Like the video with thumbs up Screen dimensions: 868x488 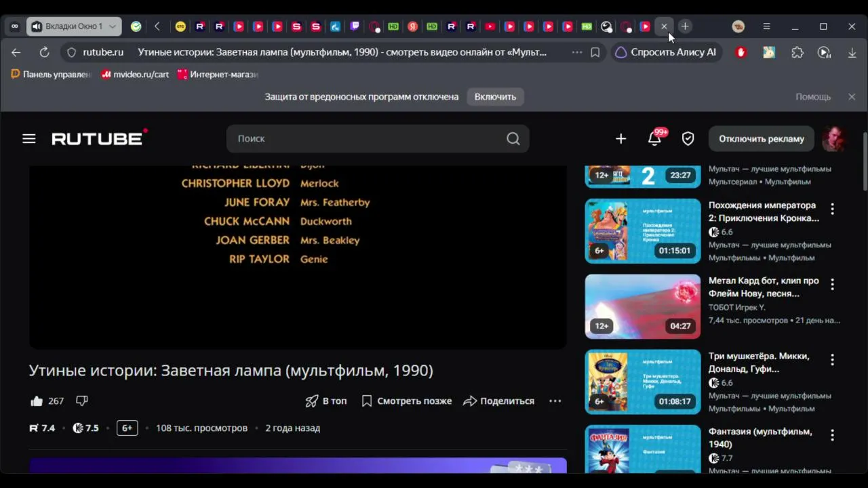37,401
